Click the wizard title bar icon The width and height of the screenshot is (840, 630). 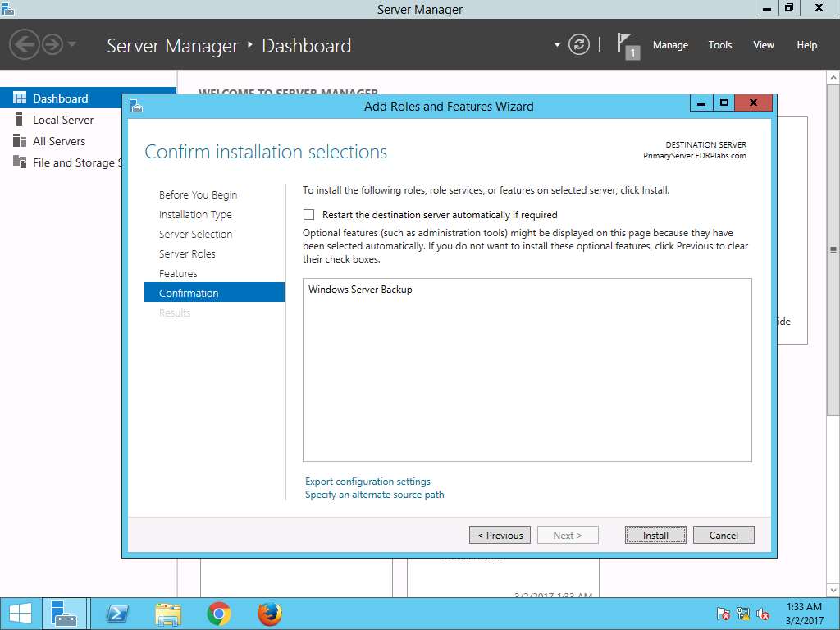pyautogui.click(x=136, y=106)
